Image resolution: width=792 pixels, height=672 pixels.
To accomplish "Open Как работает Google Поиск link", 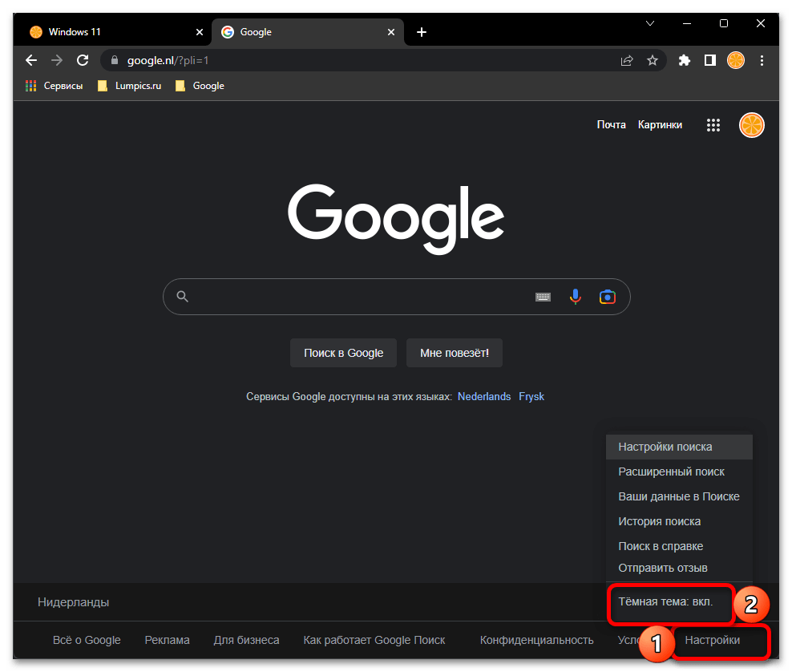I will point(374,641).
